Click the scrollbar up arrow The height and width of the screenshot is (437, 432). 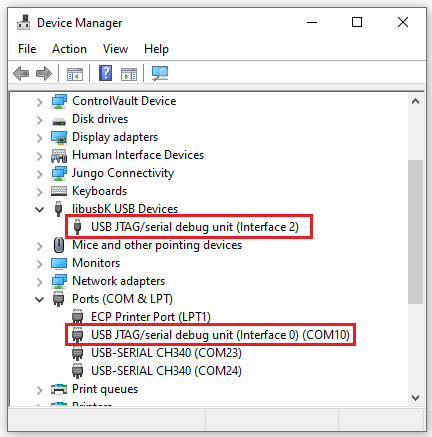(415, 101)
